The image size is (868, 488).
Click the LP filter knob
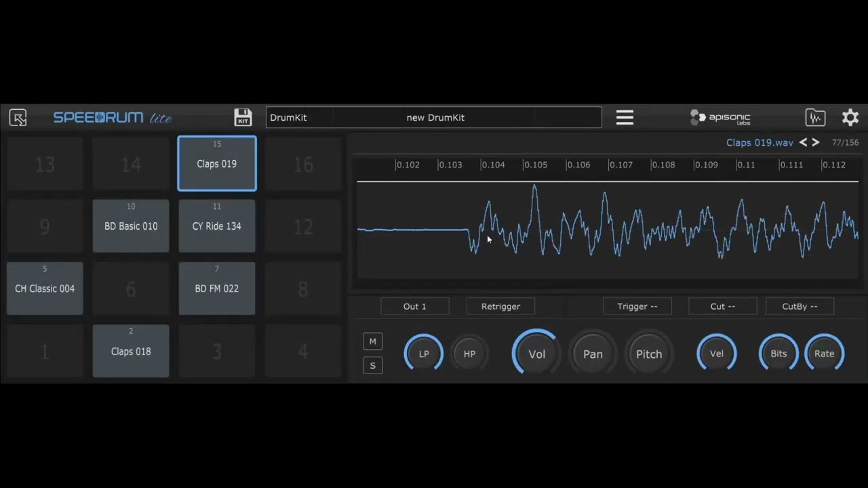424,354
